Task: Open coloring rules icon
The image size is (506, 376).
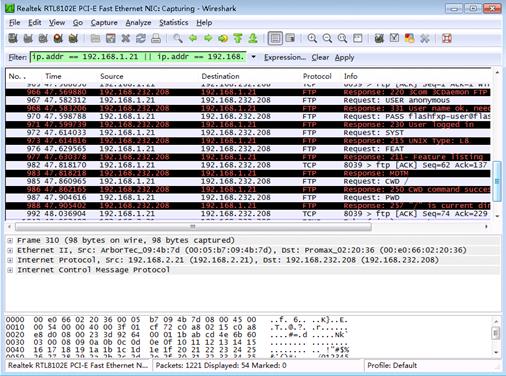Action: 409,38
